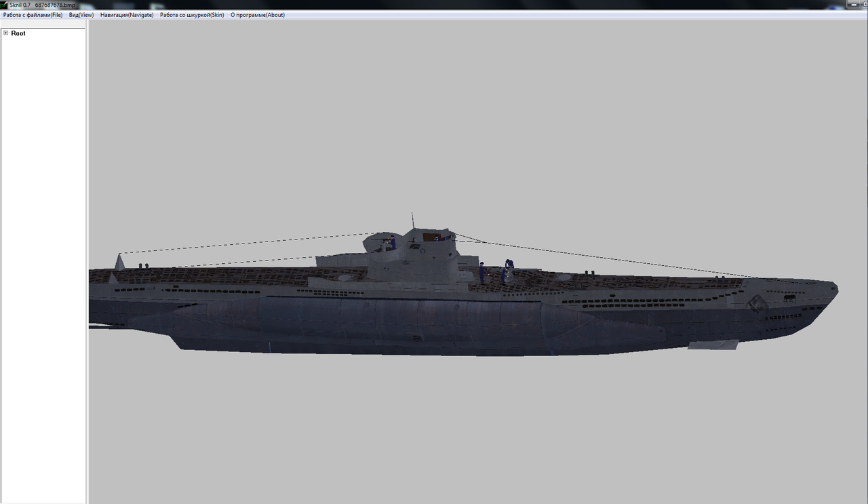The height and width of the screenshot is (504, 868).
Task: Select the Root item in the tree
Action: click(x=18, y=33)
